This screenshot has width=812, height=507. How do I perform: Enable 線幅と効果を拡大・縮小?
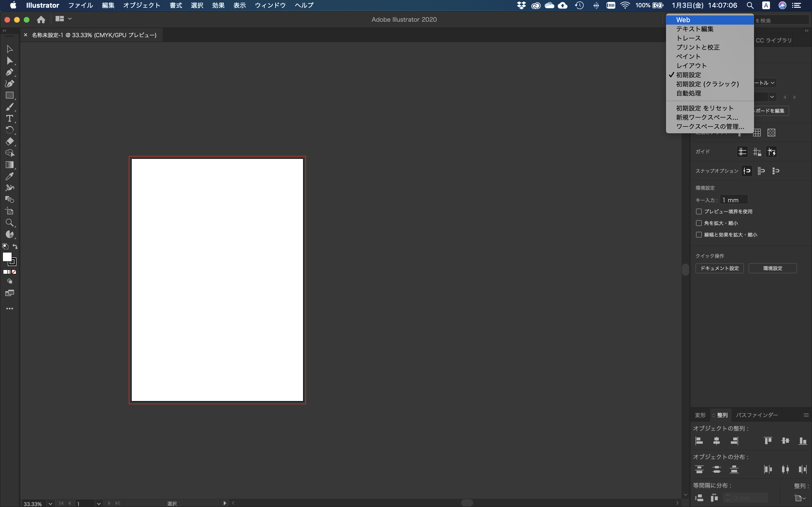pos(699,234)
